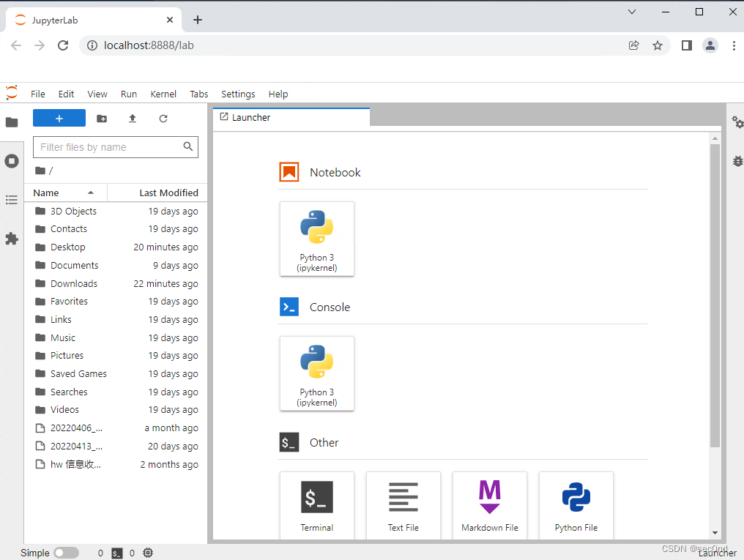Viewport: 744px width, 560px height.
Task: Open the Property Inspector gears icon
Action: (x=737, y=122)
